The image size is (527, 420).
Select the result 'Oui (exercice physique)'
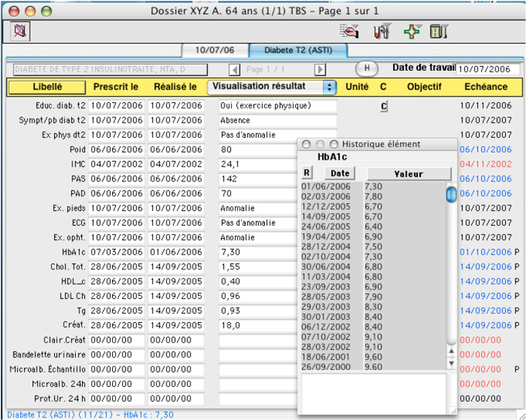(x=278, y=106)
